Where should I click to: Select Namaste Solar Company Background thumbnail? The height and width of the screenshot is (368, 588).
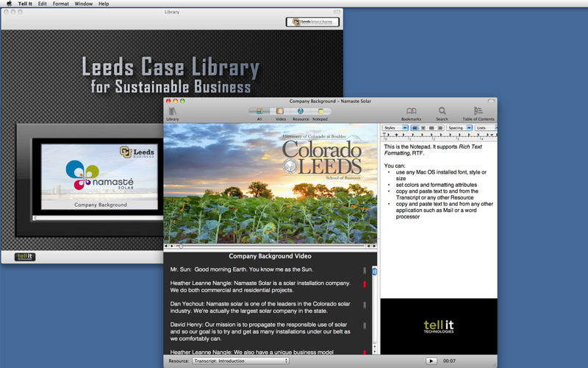[99, 177]
